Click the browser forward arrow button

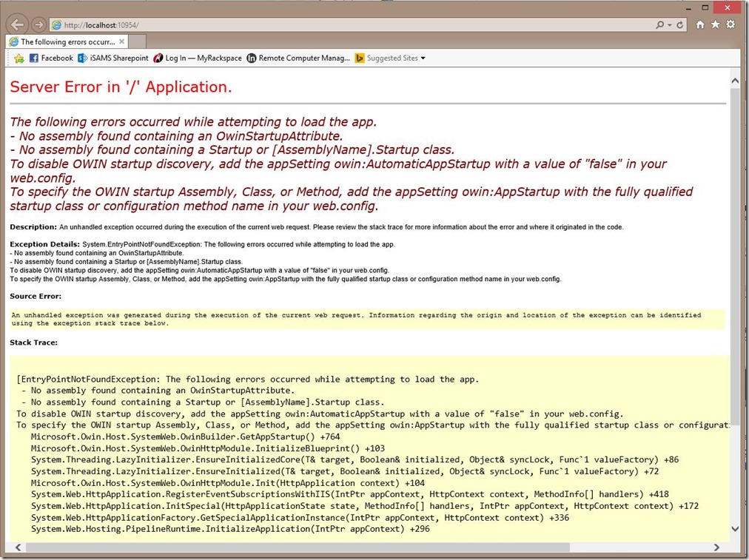coord(39,24)
